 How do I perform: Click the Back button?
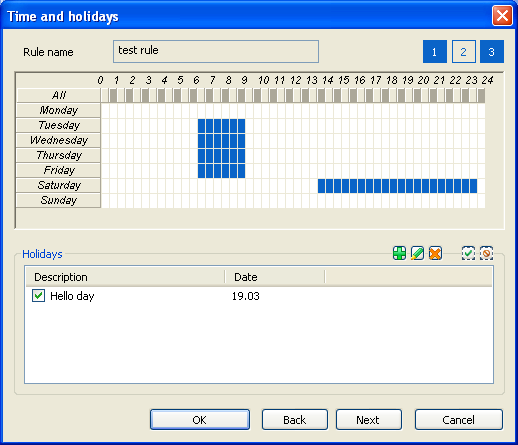[295, 420]
